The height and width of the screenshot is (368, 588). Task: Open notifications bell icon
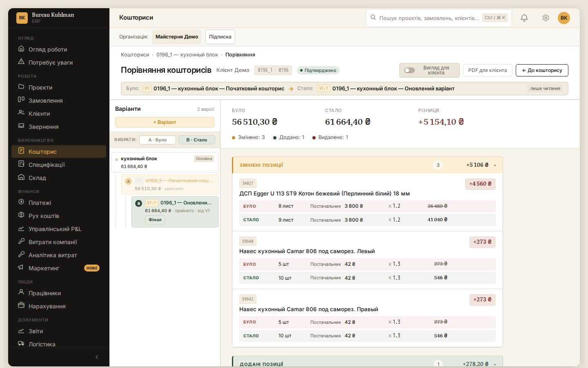(524, 18)
